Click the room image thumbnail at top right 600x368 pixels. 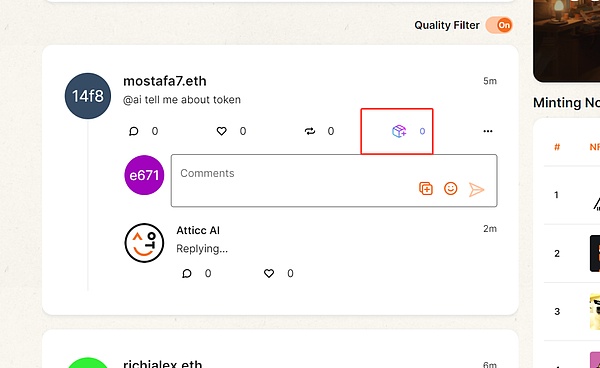(566, 40)
